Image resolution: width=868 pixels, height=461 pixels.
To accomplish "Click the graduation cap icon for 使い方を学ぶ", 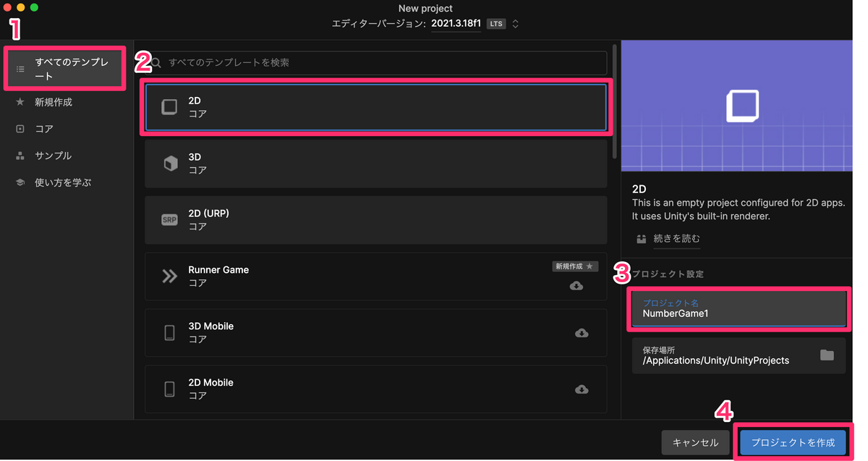I will (x=20, y=182).
